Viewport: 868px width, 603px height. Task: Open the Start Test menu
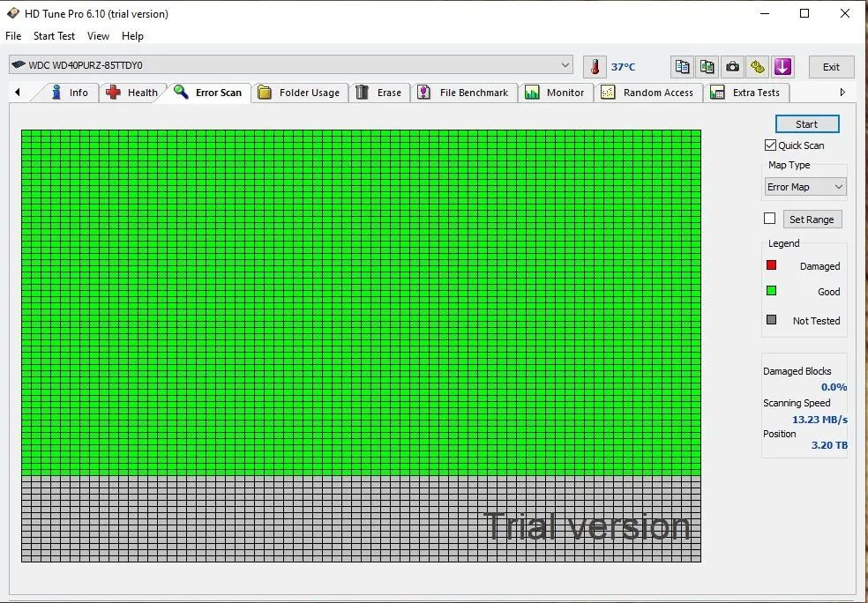point(54,36)
